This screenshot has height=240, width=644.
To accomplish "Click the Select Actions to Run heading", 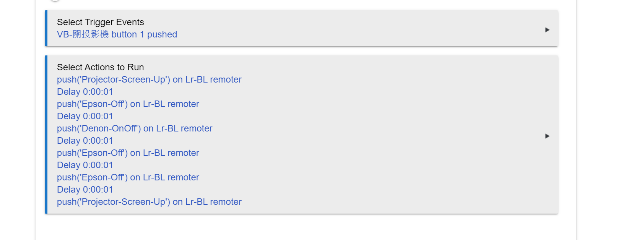I will coord(101,67).
